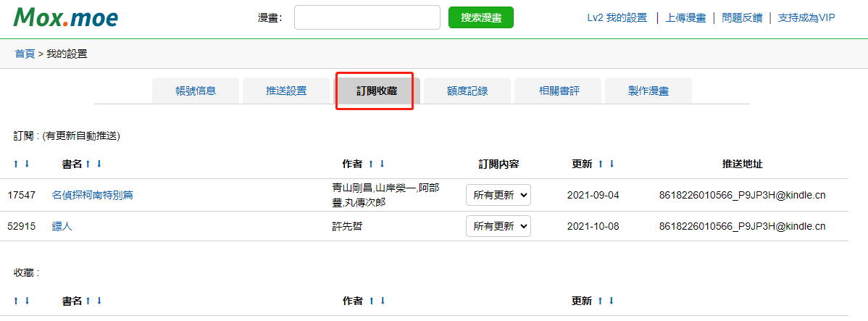Viewport: 868px width, 321px height.
Task: Open 訂閱內容 dropdown for 名偵探柯南特別篇
Action: click(498, 195)
